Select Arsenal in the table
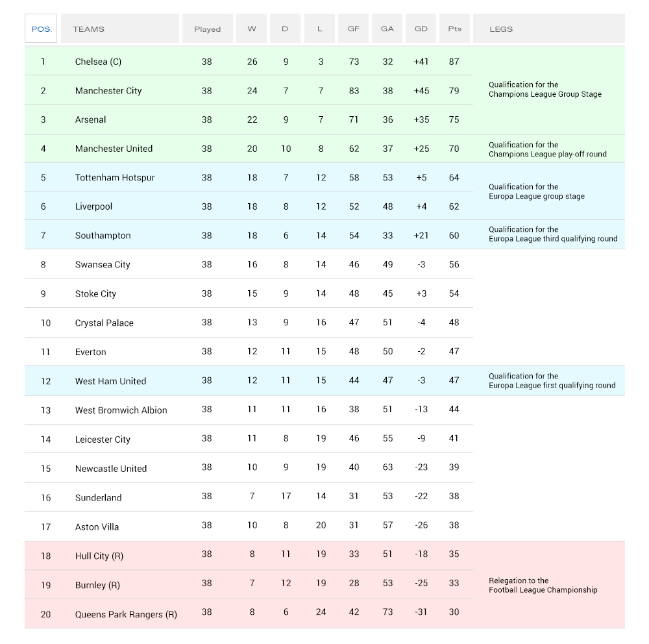This screenshot has width=649, height=644. click(x=90, y=119)
